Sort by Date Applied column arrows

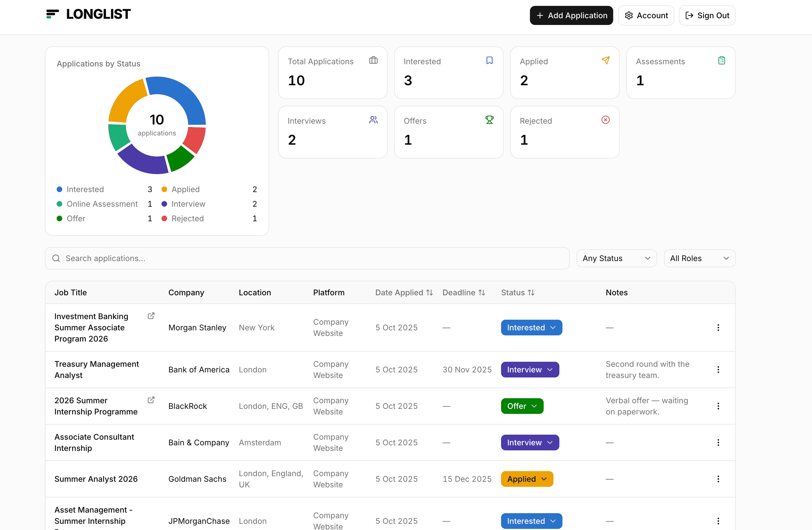[430, 292]
